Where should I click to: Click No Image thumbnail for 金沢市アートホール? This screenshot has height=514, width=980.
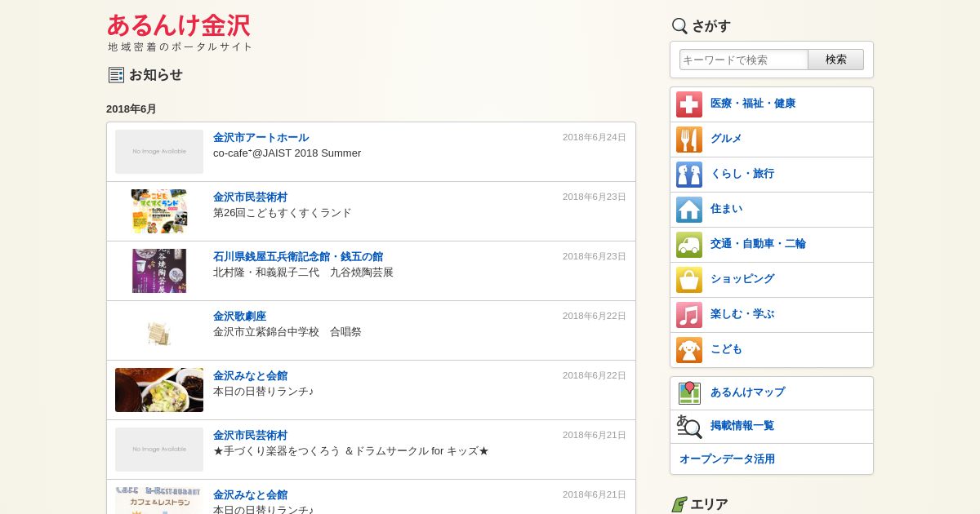(x=159, y=152)
